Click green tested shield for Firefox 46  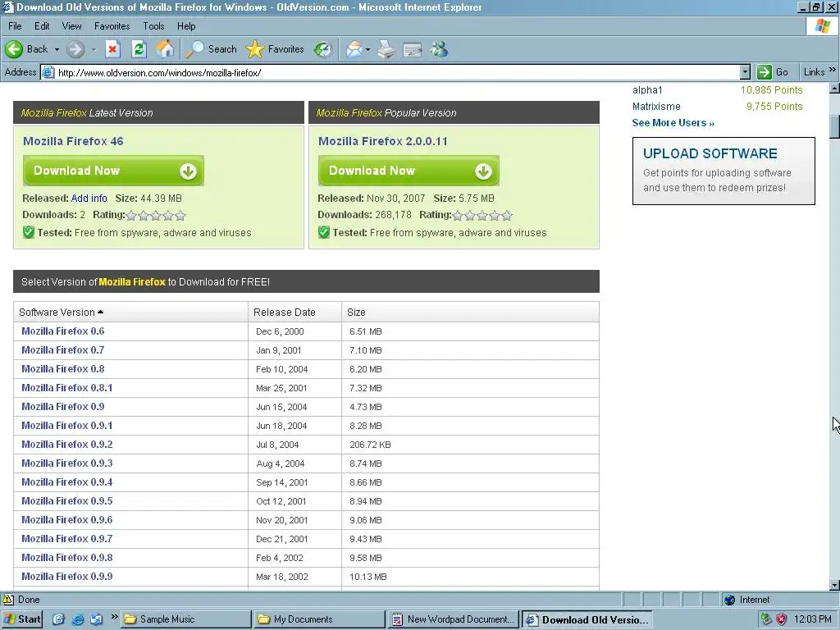[x=29, y=232]
